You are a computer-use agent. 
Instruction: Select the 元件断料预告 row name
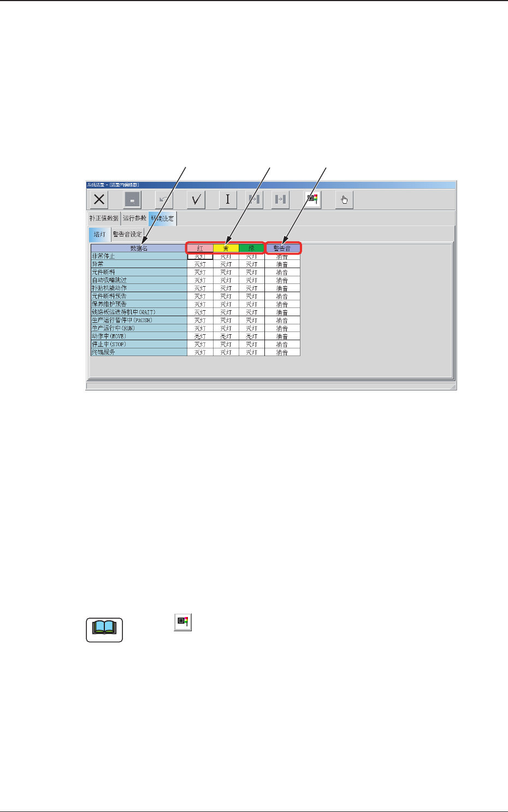(x=139, y=296)
